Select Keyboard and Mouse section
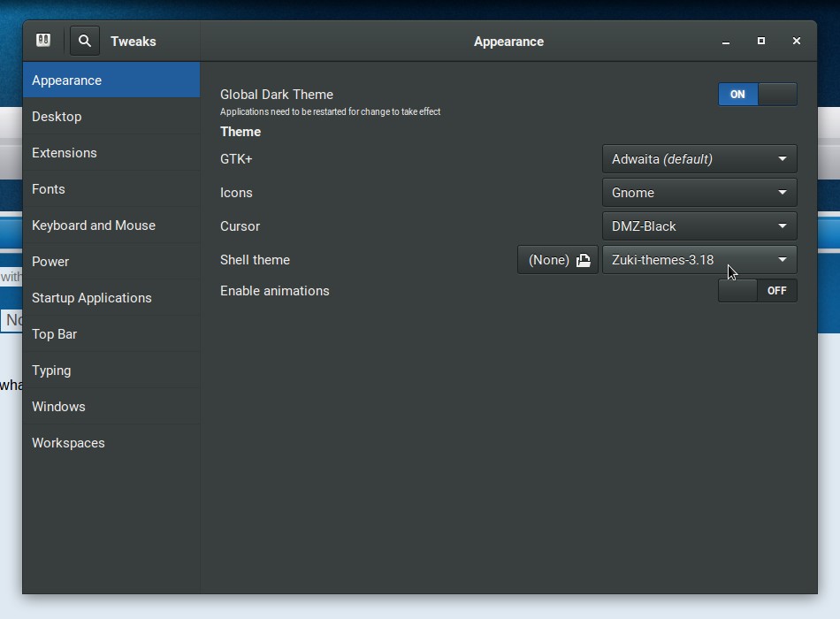The image size is (840, 619). [94, 225]
